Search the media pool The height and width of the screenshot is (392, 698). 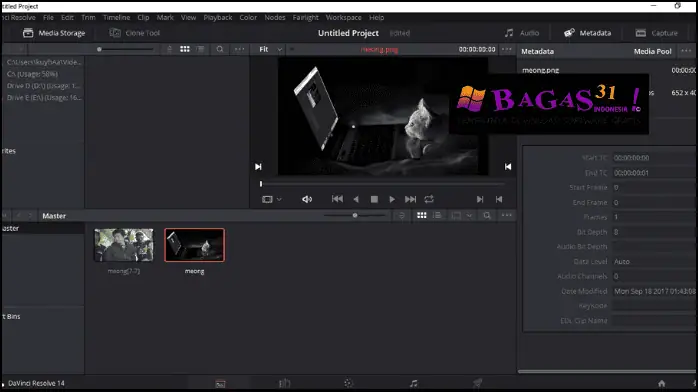[x=487, y=215]
